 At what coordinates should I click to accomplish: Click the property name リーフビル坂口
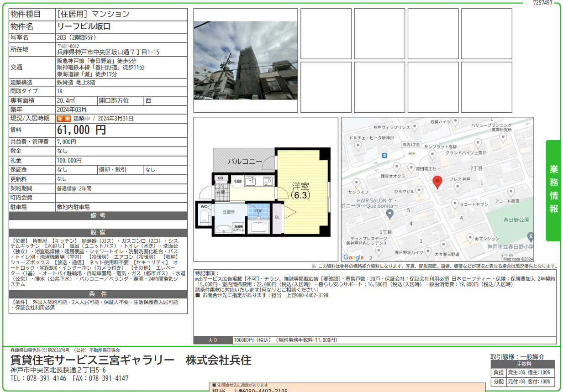click(x=84, y=26)
